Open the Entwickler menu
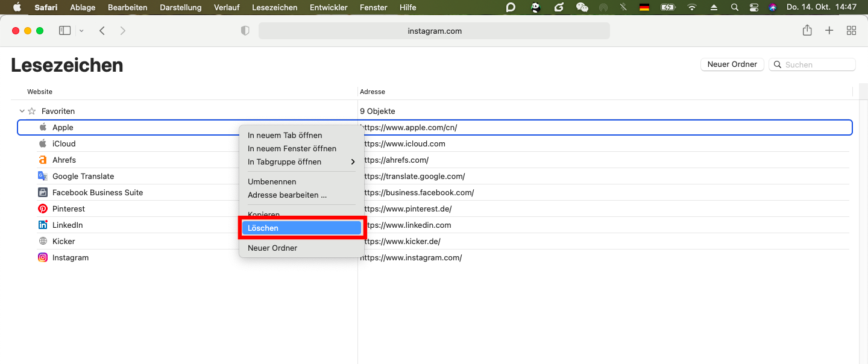This screenshot has height=364, width=868. point(329,7)
